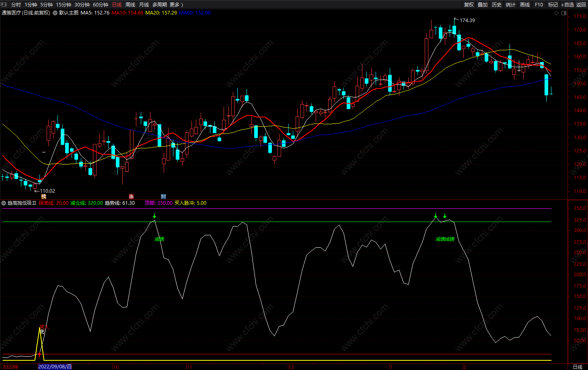588x370 pixels.
Task: Click 探底线: 20.00 indicator value
Action: click(53, 203)
